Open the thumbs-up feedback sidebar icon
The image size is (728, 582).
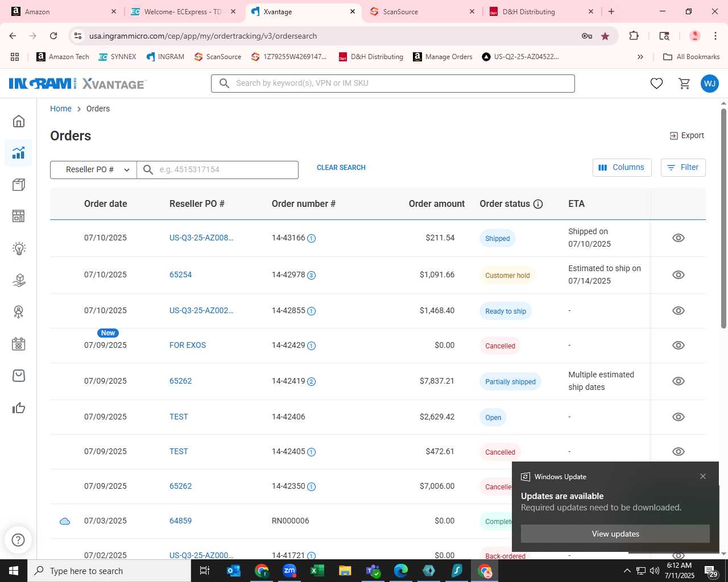point(19,408)
